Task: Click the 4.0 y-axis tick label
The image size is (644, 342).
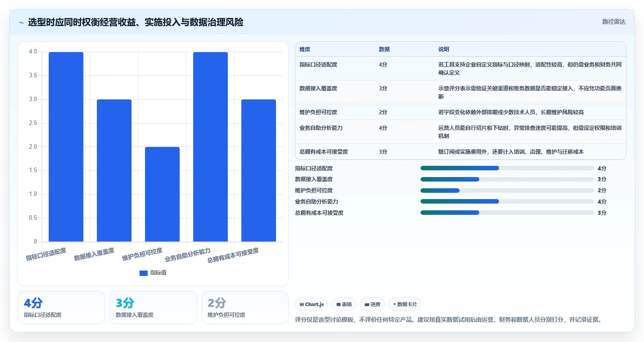Action: pos(33,52)
